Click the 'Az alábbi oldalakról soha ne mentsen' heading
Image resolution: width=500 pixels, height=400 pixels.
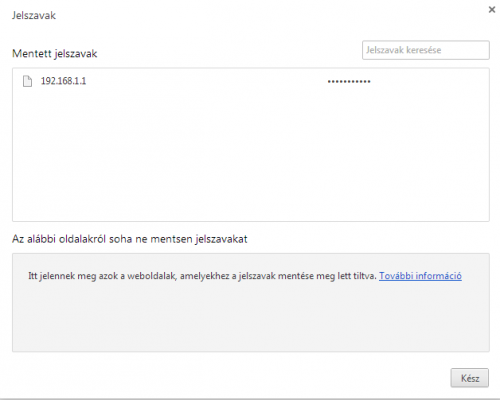point(130,239)
